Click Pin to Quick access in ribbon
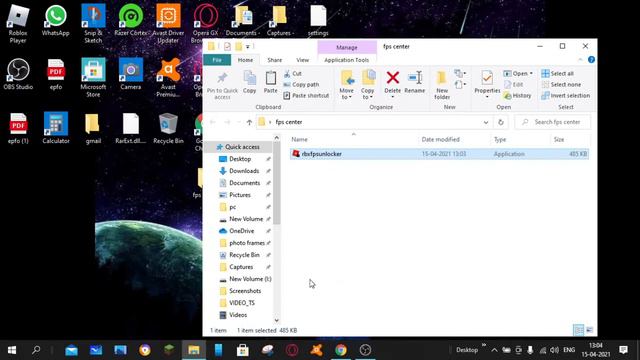Screen dimensions: 640x360 pos(222,85)
